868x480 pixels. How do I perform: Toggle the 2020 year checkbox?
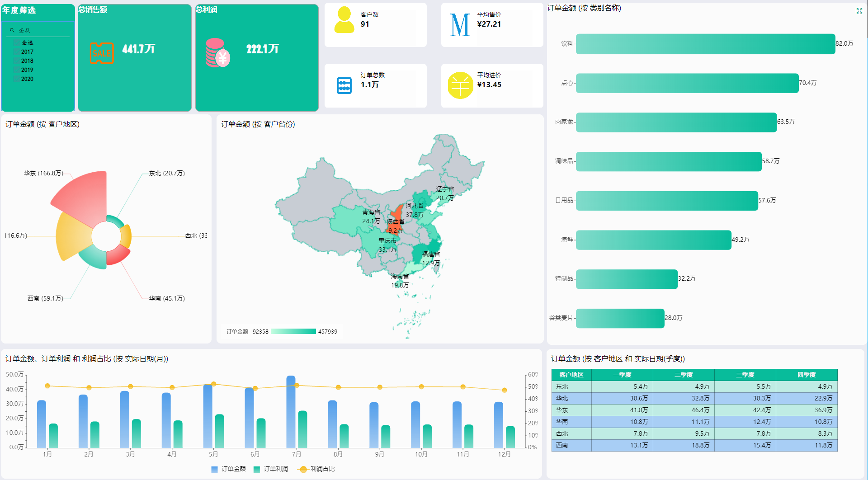pos(17,79)
